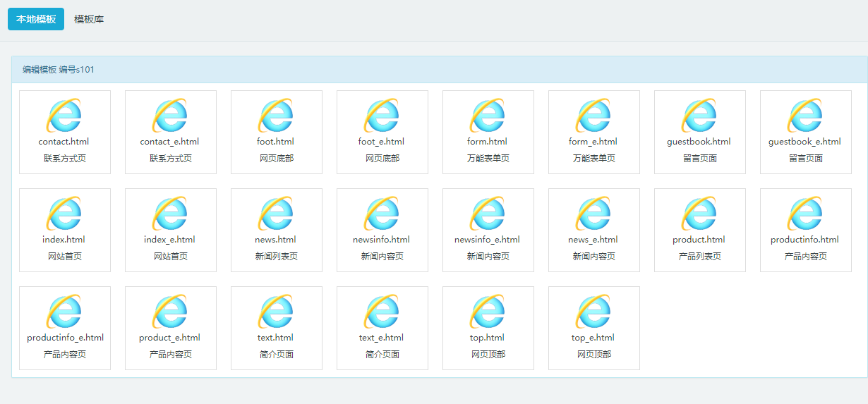Open the contact.html template icon
This screenshot has width=868, height=404.
64,116
